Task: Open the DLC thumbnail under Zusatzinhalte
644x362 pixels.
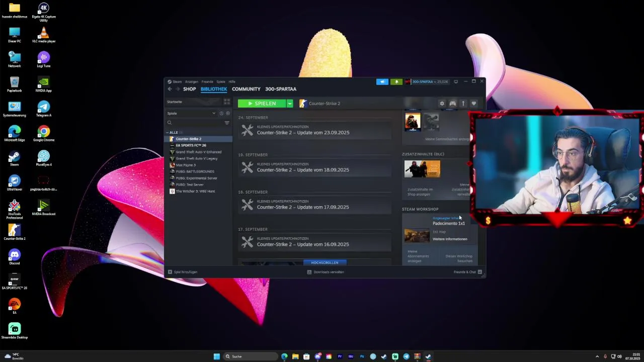Action: 422,169
